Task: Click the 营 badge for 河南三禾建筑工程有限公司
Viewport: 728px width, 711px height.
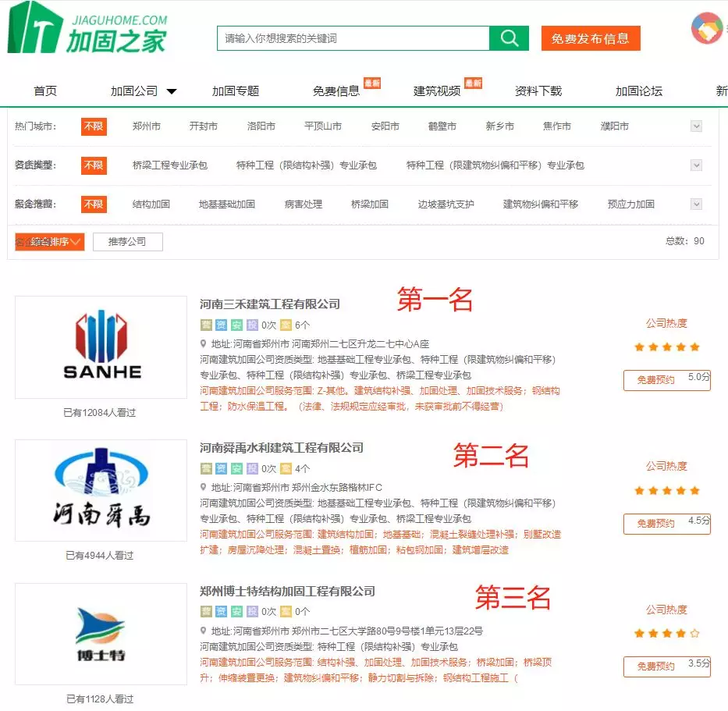Action: point(206,325)
